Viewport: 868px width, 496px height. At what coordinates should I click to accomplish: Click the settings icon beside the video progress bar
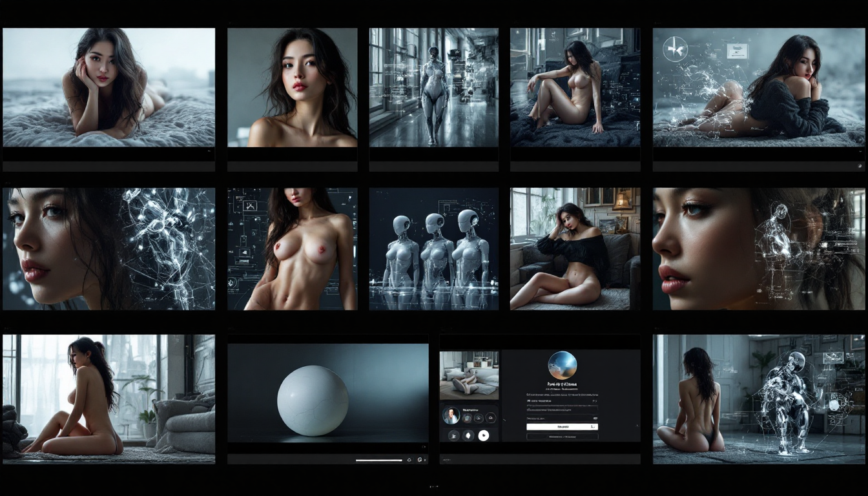tap(420, 460)
